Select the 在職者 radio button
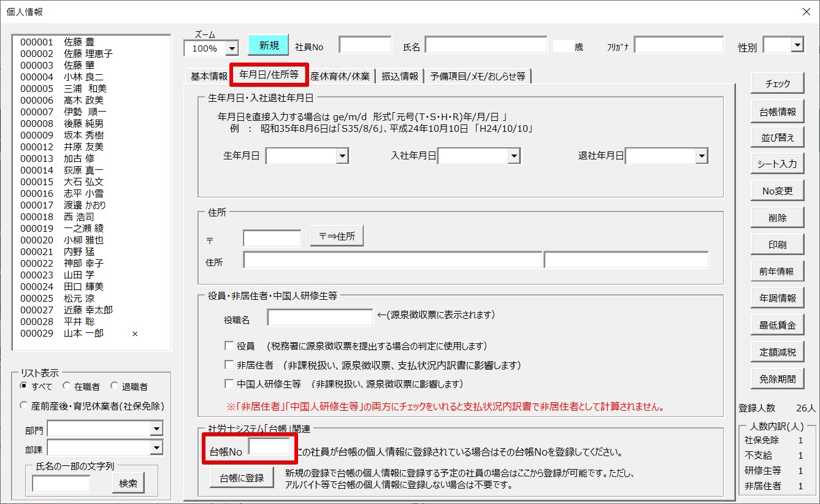Image resolution: width=820 pixels, height=504 pixels. coord(67,386)
